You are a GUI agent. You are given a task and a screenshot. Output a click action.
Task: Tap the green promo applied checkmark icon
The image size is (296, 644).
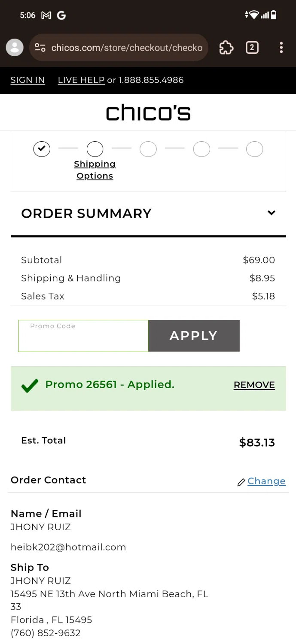(30, 385)
